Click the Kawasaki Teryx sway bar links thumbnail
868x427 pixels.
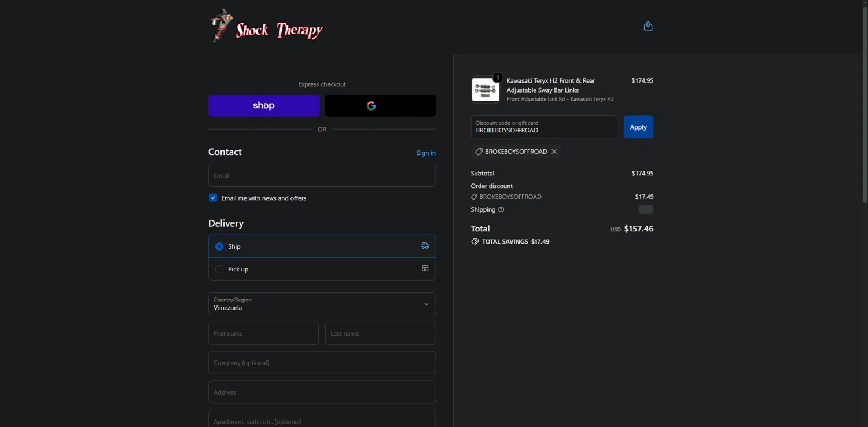point(486,90)
